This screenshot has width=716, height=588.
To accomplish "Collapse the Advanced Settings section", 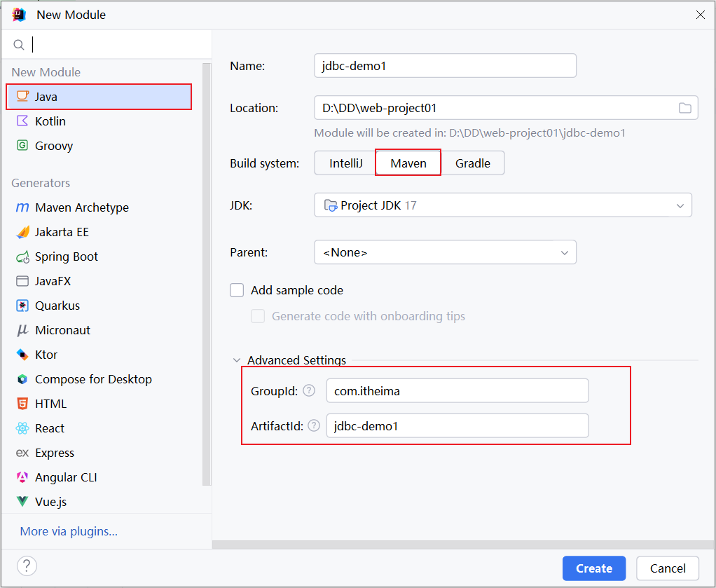I will pyautogui.click(x=237, y=360).
